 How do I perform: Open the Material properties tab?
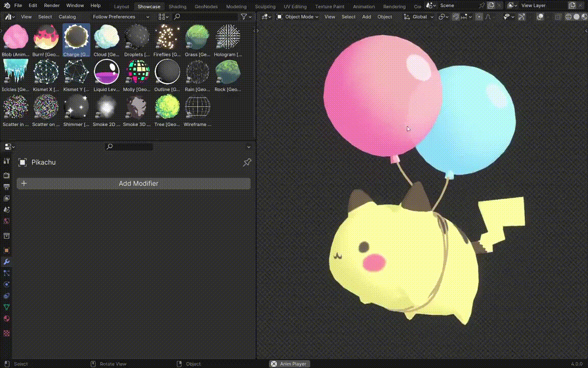click(7, 318)
